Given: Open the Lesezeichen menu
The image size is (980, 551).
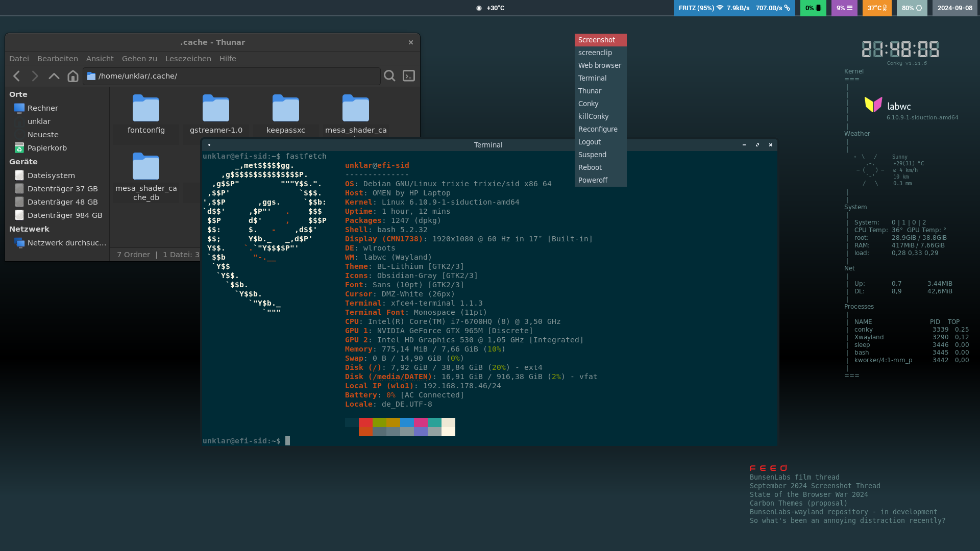Looking at the screenshot, I should [188, 59].
